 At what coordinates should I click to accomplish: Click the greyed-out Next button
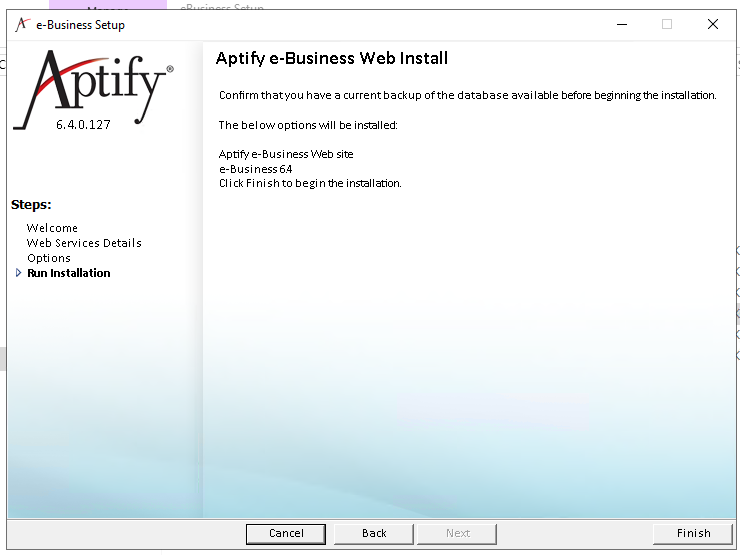tap(457, 533)
